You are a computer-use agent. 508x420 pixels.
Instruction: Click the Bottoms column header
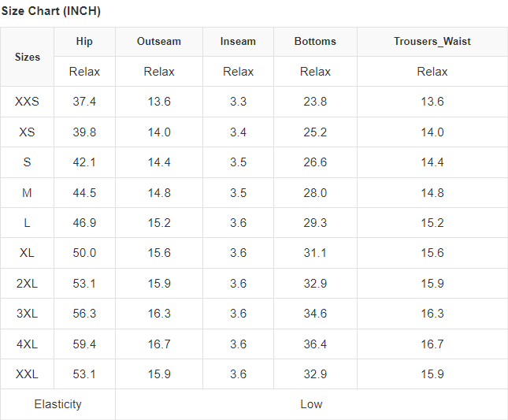click(x=315, y=41)
